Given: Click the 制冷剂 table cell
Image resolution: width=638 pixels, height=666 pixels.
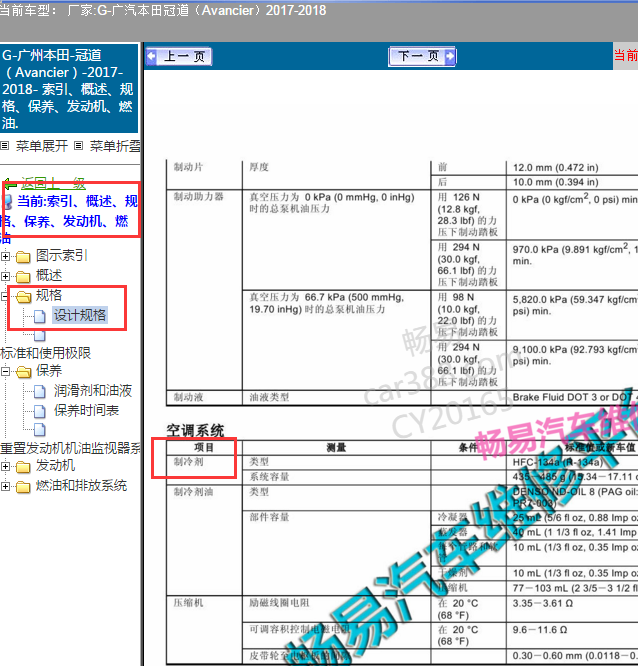Looking at the screenshot, I should tap(189, 462).
